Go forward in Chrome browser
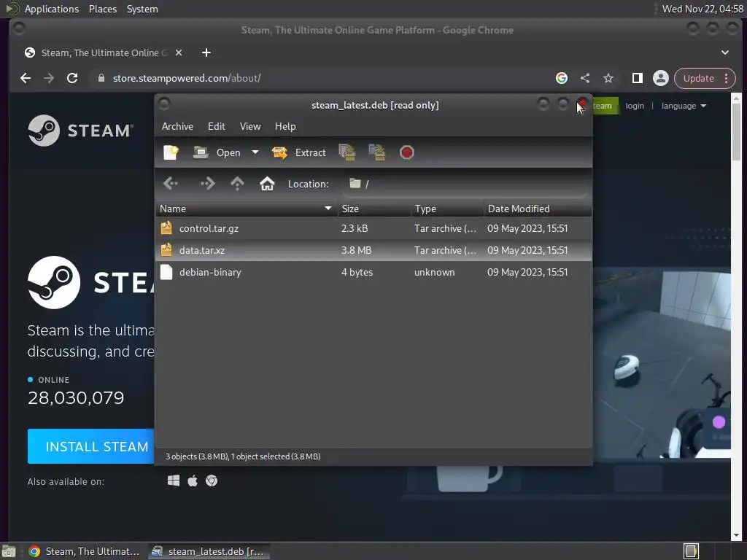 pyautogui.click(x=49, y=78)
